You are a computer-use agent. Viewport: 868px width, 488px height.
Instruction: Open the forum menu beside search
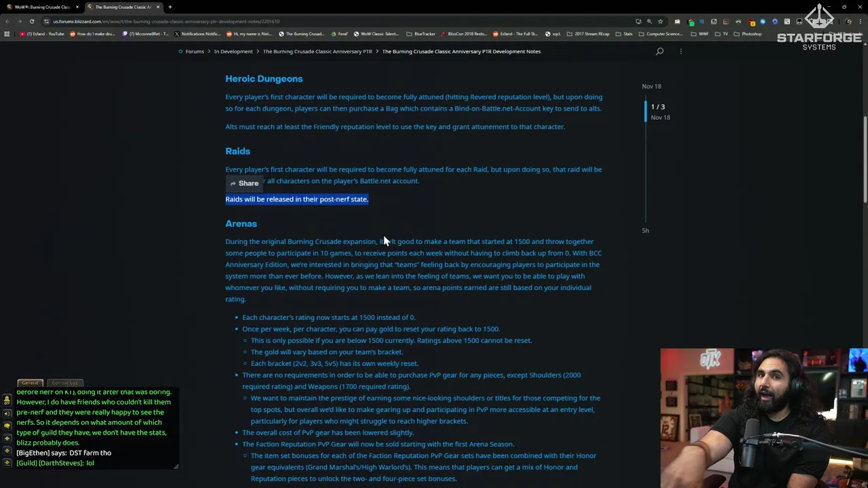(x=681, y=52)
